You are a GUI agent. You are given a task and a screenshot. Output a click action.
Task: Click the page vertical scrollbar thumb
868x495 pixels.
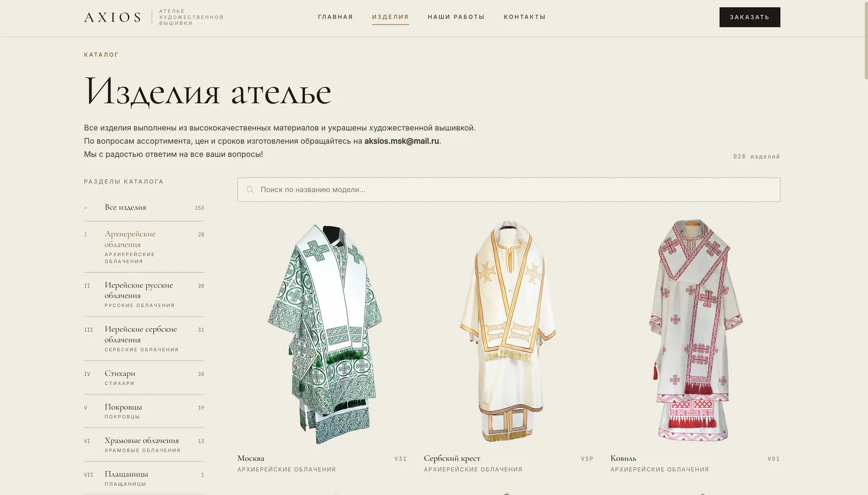pyautogui.click(x=866, y=40)
